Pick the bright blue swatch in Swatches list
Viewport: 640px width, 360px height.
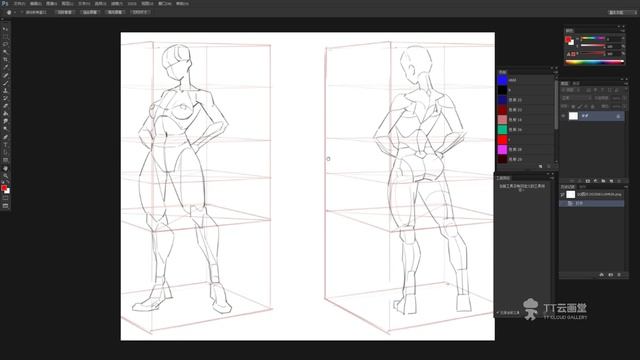[x=502, y=80]
